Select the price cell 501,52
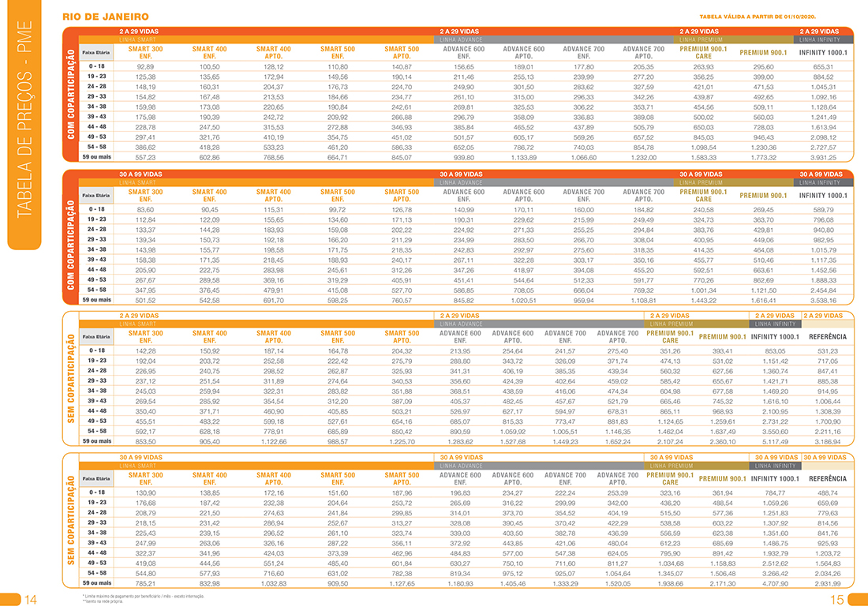Viewport: 868px width, 614px height. [145, 301]
